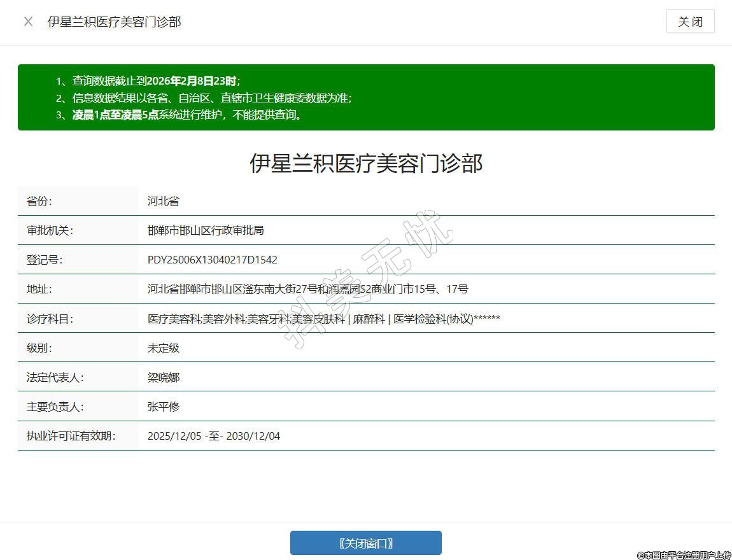Select the clinic address value text
The width and height of the screenshot is (732, 560).
coord(307,289)
